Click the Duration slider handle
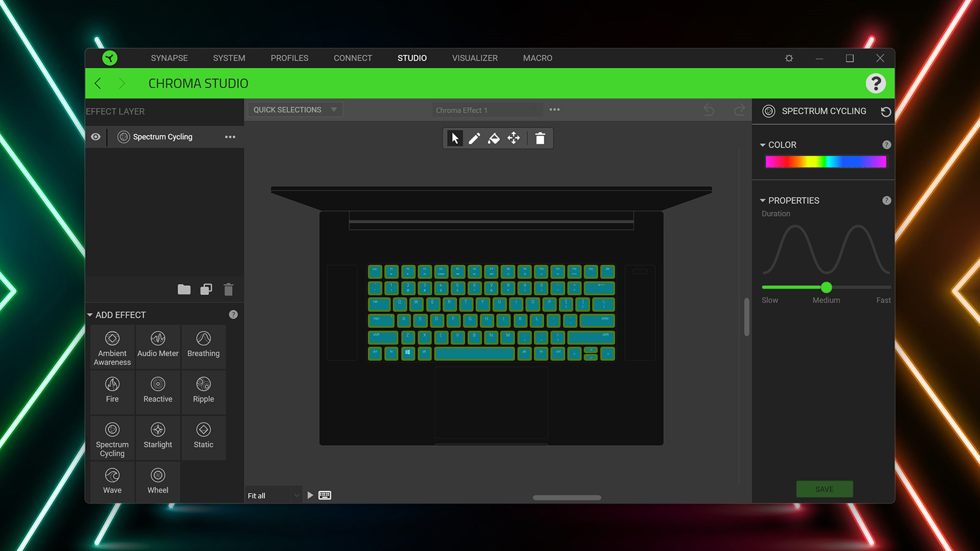This screenshot has width=980, height=551. point(826,287)
